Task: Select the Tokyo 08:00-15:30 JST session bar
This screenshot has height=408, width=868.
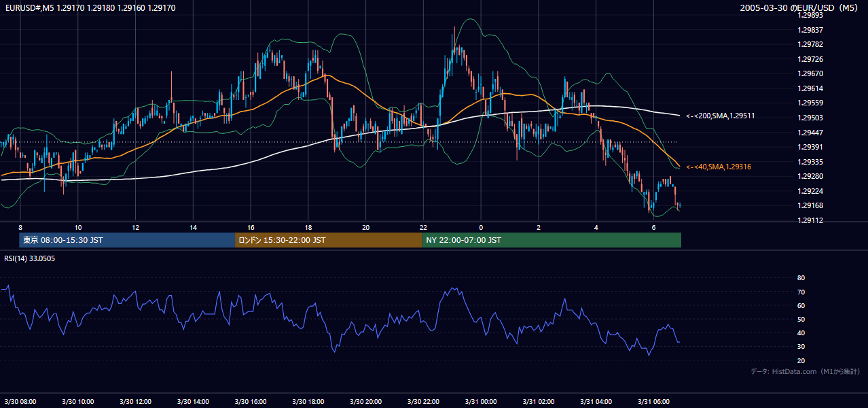Action: (x=127, y=240)
